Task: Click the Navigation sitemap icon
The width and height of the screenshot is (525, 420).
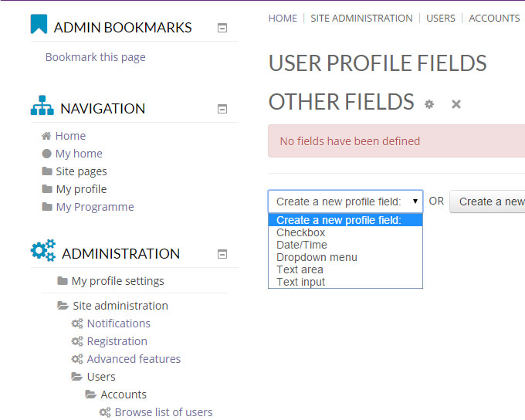Action: [42, 106]
